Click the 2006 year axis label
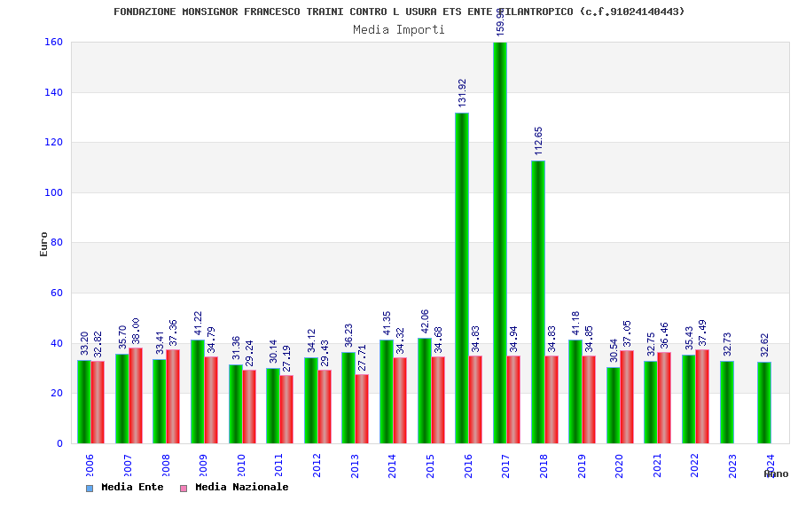Viewport: 798px width, 532px height. [90, 465]
